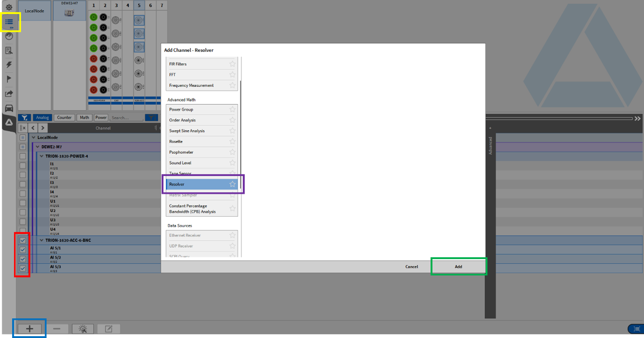This screenshot has width=644, height=338.
Task: Open the lightning bolt trigger icon
Action: click(9, 65)
